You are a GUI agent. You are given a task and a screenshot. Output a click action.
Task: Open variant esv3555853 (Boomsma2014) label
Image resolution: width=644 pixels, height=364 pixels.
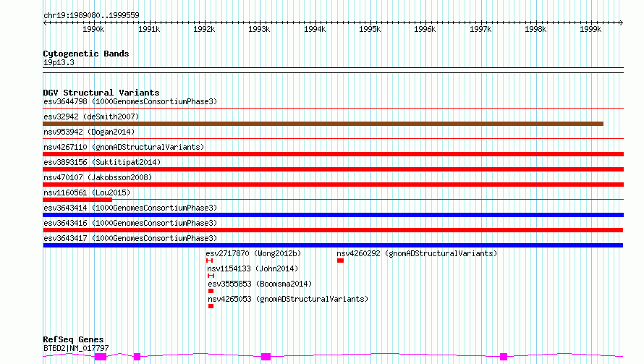point(260,284)
